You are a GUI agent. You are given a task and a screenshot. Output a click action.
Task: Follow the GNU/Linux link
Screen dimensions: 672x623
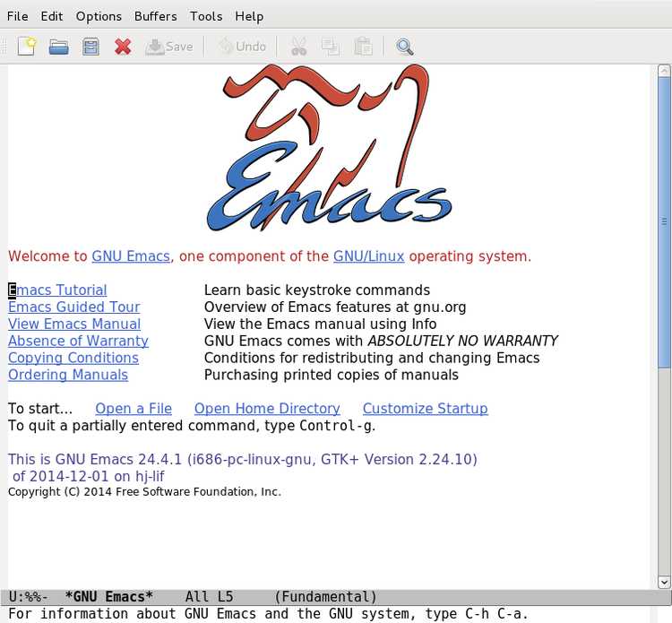(x=368, y=256)
